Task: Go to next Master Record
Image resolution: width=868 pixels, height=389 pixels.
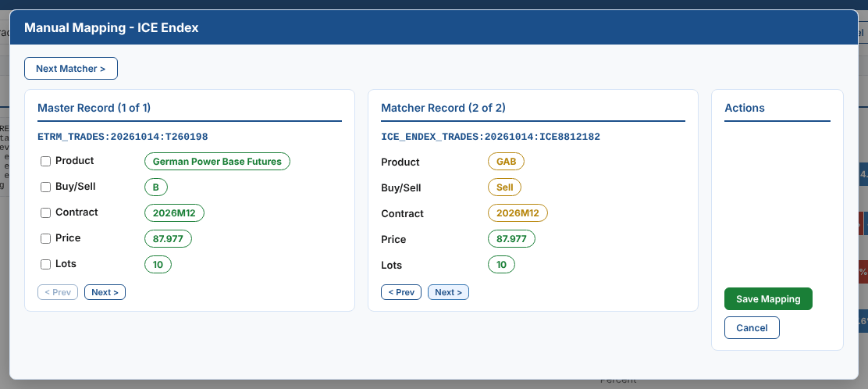Action: coord(105,292)
